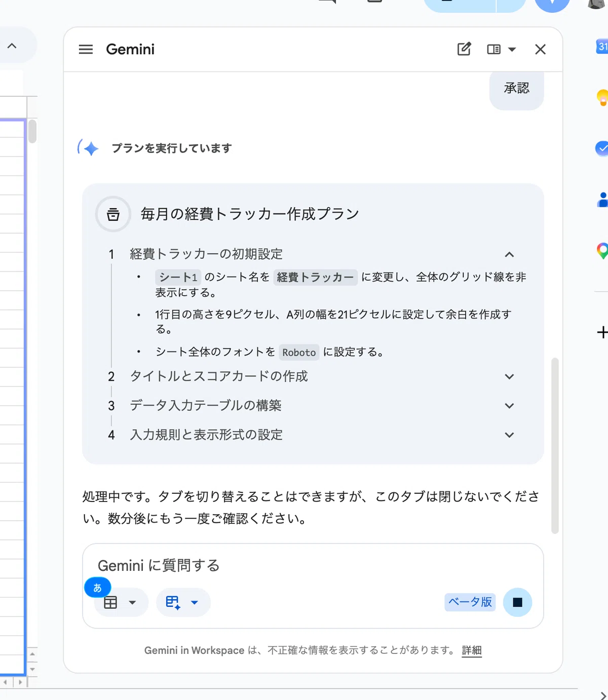Open the Gemini hamburger menu

[x=86, y=49]
